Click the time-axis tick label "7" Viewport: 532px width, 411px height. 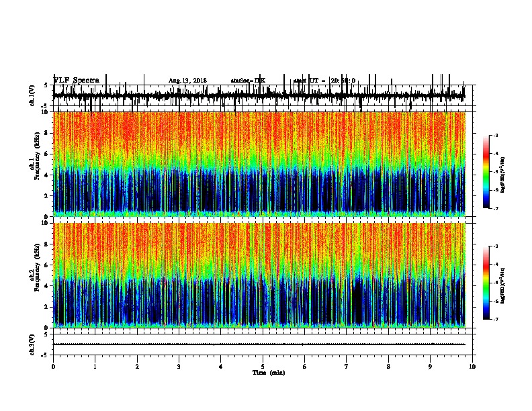pyautogui.click(x=347, y=367)
